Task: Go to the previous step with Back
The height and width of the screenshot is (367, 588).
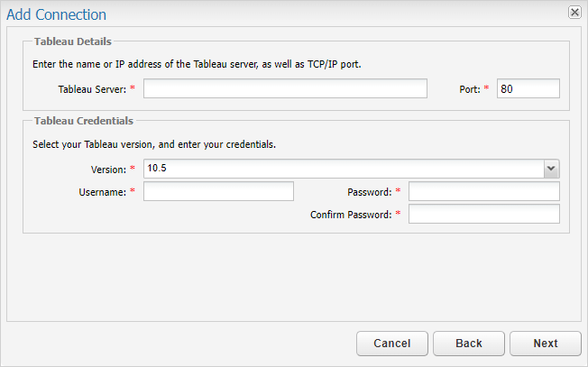Action: tap(469, 343)
